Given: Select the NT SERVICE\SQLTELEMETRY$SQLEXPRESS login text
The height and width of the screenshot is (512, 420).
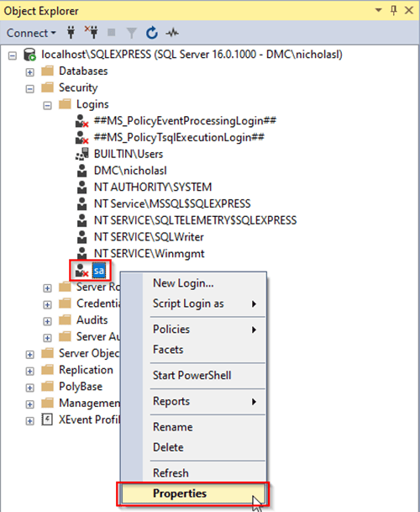Looking at the screenshot, I should (195, 220).
